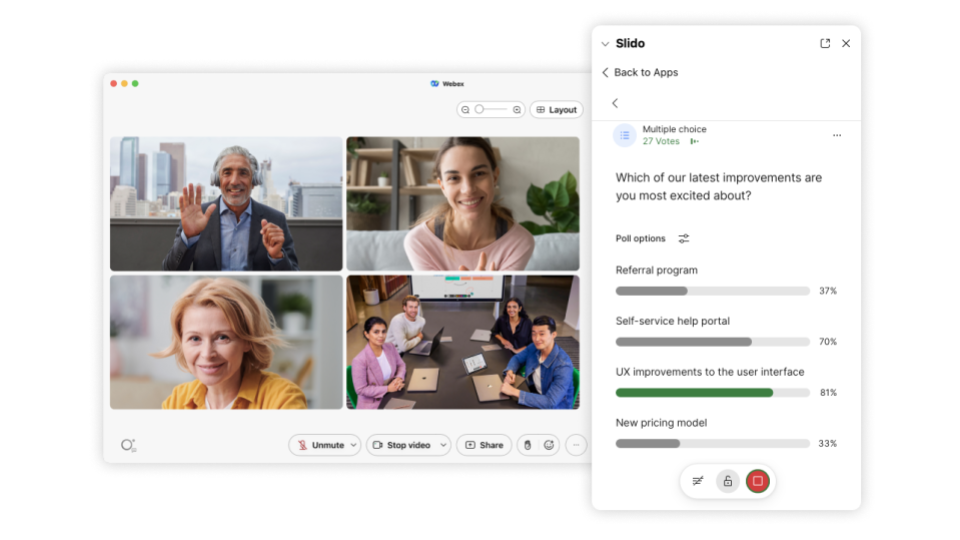Select the smiling woman in pink video tile
This screenshot has width=960, height=540.
coord(463,204)
